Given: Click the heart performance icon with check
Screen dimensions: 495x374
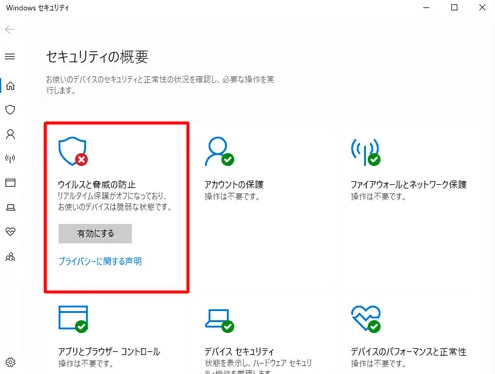Looking at the screenshot, I should click(x=366, y=319).
